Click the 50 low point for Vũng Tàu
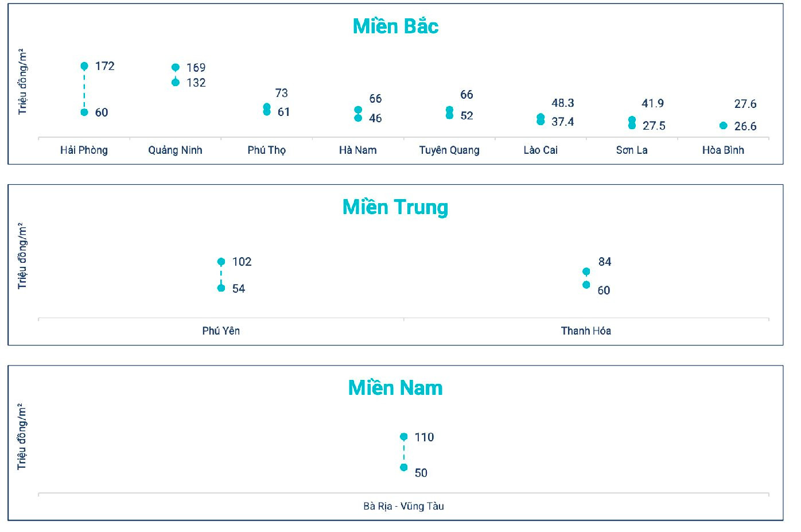The height and width of the screenshot is (532, 801). (404, 468)
